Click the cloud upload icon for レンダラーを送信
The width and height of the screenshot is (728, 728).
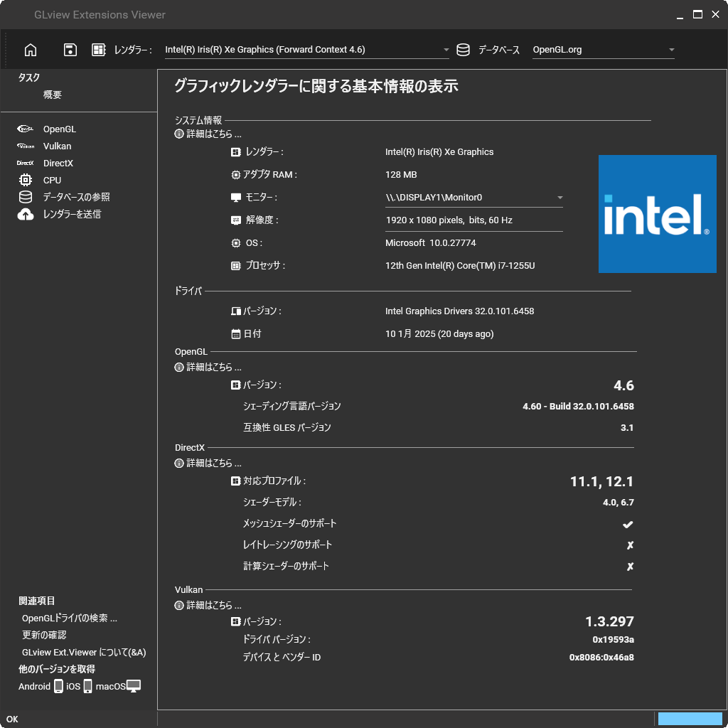pos(26,214)
